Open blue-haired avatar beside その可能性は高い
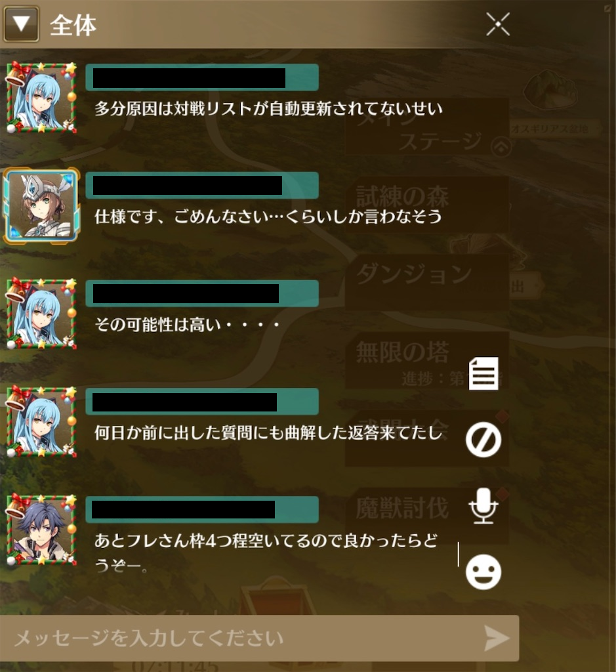 pos(41,313)
